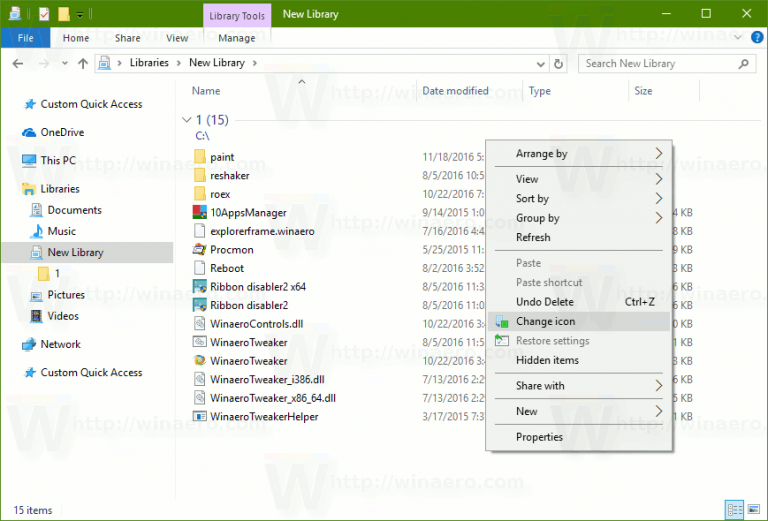Open the Music library
This screenshot has width=768, height=521.
tap(53, 231)
